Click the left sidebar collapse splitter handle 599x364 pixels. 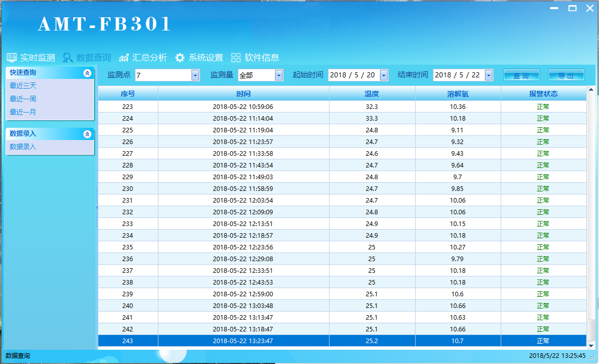(x=97, y=207)
